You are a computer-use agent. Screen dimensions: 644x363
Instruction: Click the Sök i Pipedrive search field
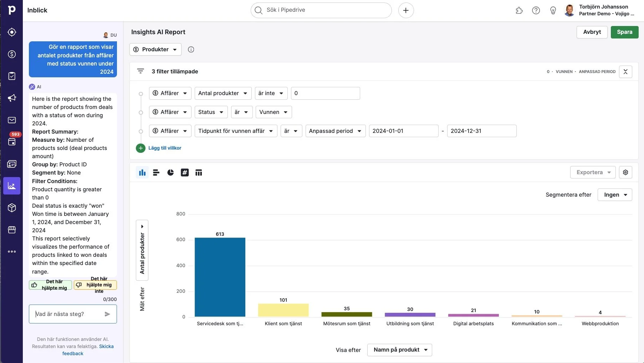click(x=321, y=10)
